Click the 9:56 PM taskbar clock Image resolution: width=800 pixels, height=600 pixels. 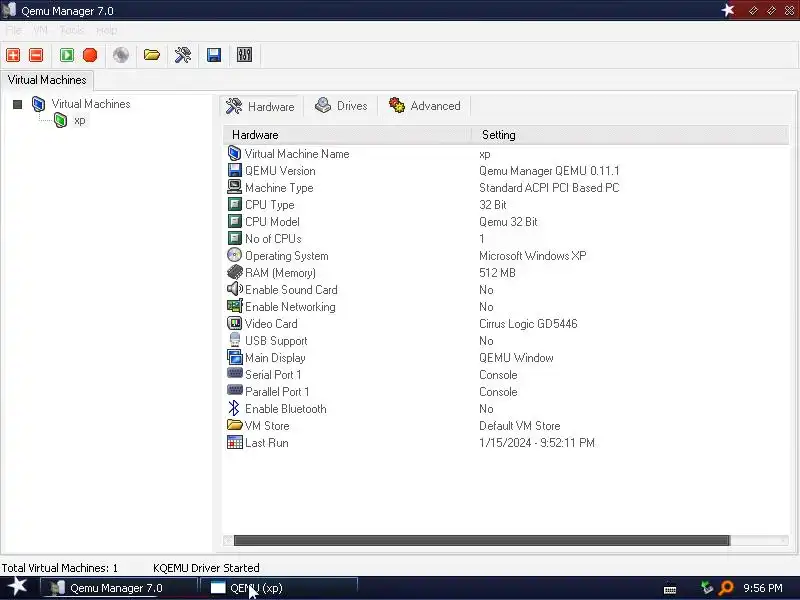(762, 588)
